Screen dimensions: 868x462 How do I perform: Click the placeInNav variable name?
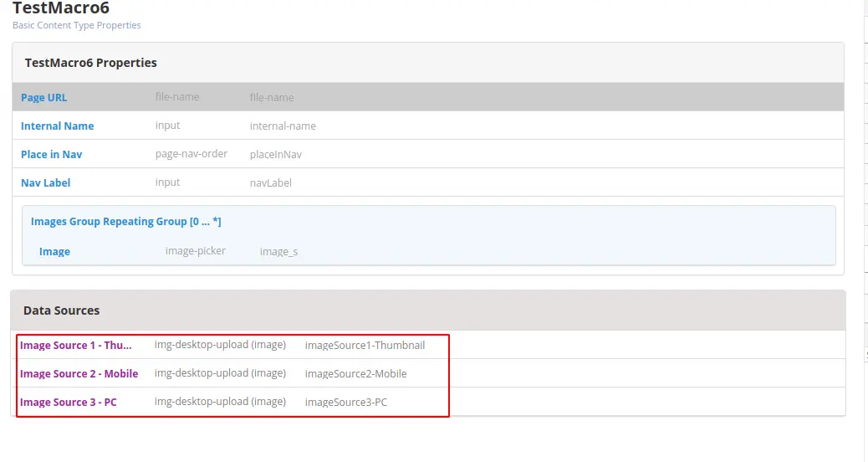coord(276,155)
